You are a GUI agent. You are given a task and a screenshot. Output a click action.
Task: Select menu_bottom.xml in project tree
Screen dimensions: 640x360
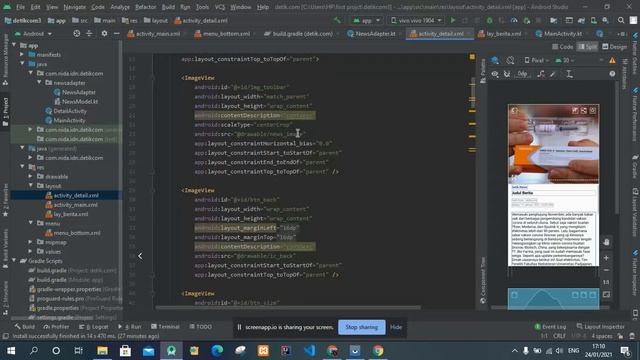click(x=73, y=233)
